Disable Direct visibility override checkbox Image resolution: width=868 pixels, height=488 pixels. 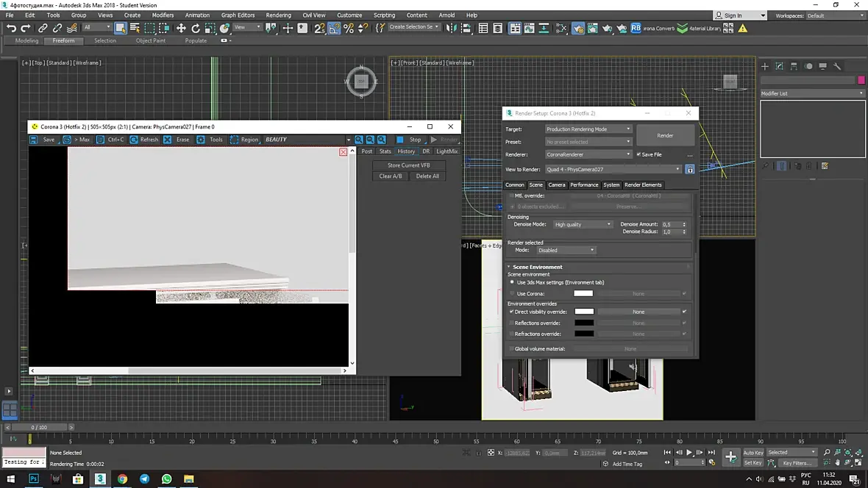pos(512,312)
